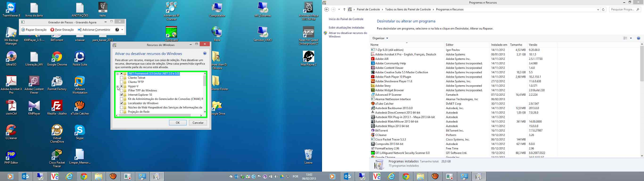The width and height of the screenshot is (644, 181).
Task: Sort programs by Instalado em column
Action: pos(499,45)
